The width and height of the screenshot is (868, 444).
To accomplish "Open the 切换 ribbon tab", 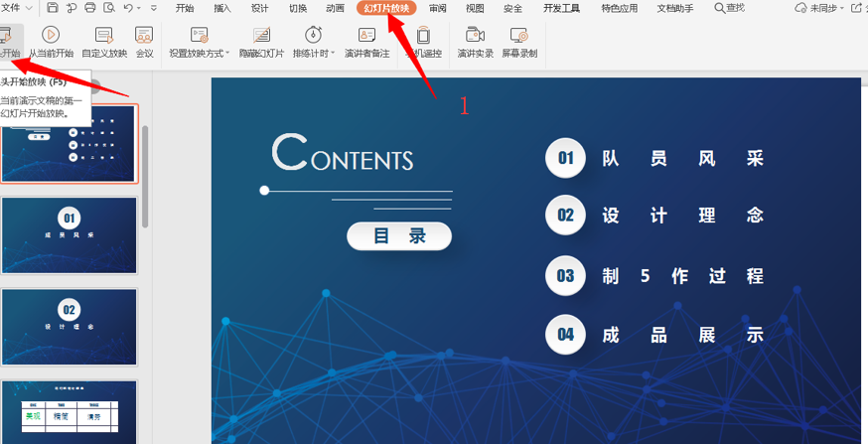I will click(298, 8).
